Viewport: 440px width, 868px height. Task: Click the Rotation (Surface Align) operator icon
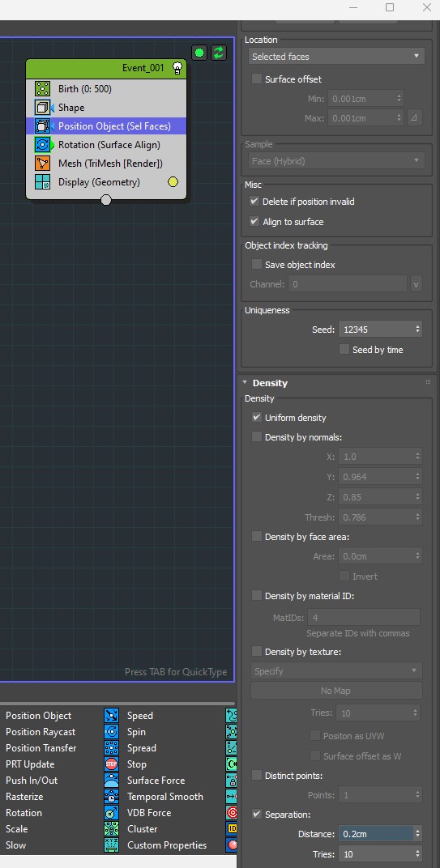click(43, 145)
